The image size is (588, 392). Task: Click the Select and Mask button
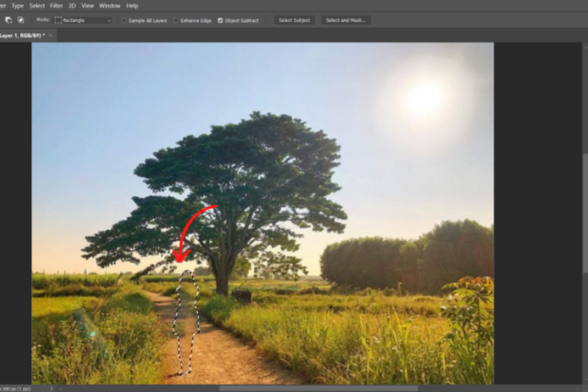[x=346, y=20]
